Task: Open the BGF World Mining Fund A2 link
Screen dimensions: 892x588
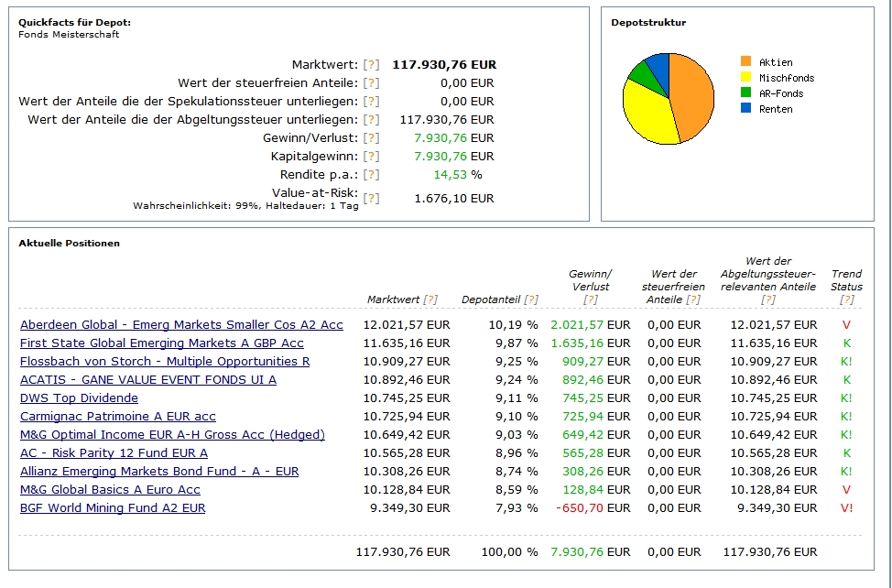Action: [113, 508]
